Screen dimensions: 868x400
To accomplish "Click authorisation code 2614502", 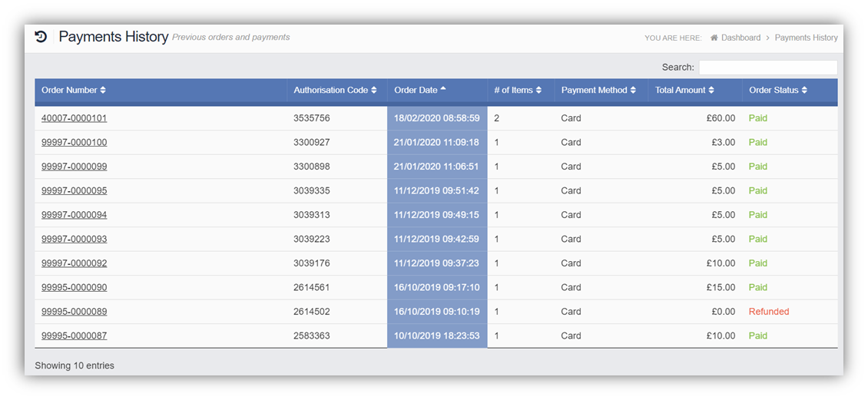I will pyautogui.click(x=312, y=312).
